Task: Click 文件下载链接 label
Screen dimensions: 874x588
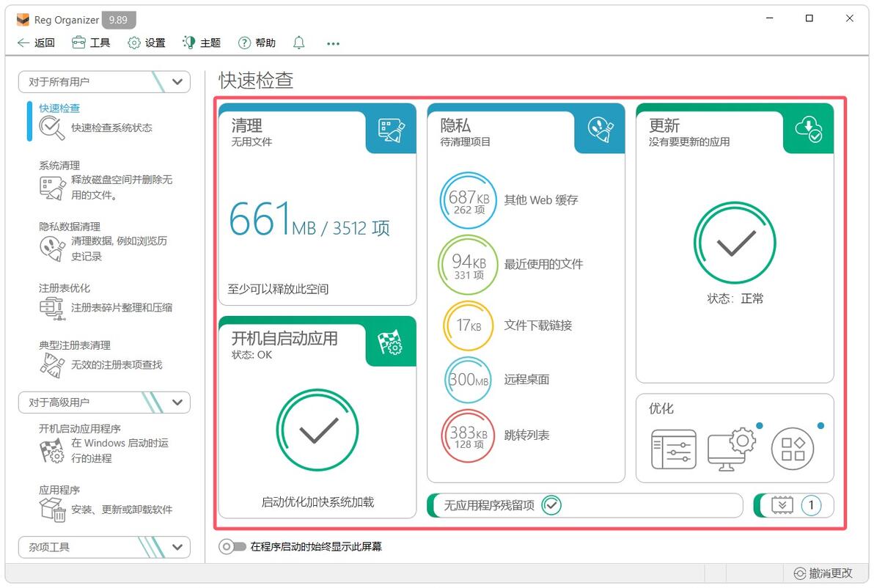Action: pyautogui.click(x=538, y=326)
